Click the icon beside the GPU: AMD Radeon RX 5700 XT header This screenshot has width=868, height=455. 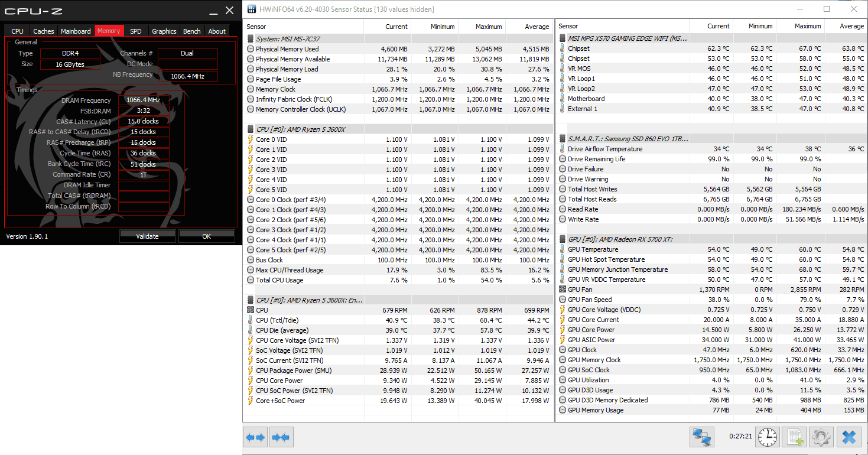(563, 239)
